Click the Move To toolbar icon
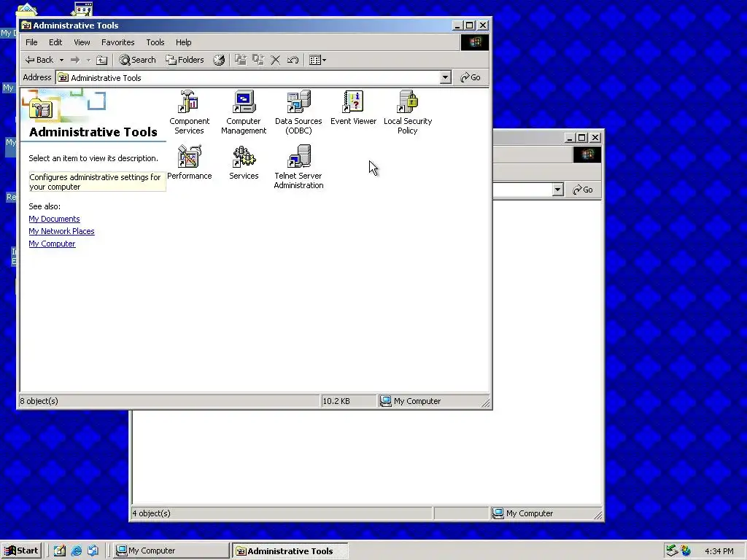The width and height of the screenshot is (747, 560). pyautogui.click(x=241, y=60)
